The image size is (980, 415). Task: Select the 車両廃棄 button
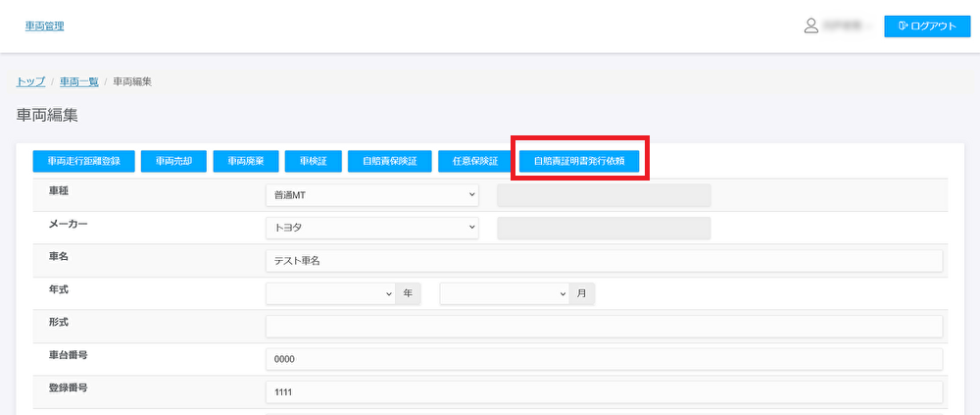click(x=246, y=161)
